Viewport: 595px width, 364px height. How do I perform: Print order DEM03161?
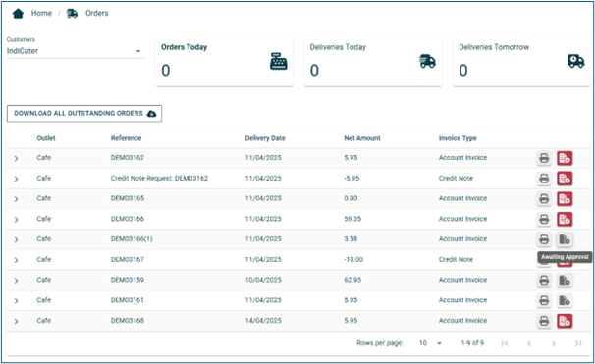tap(544, 300)
